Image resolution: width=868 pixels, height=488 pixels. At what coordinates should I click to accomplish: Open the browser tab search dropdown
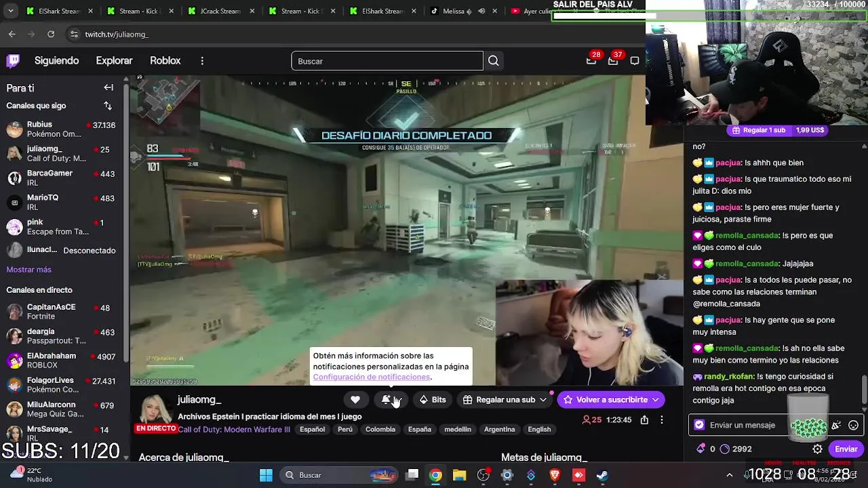[10, 11]
